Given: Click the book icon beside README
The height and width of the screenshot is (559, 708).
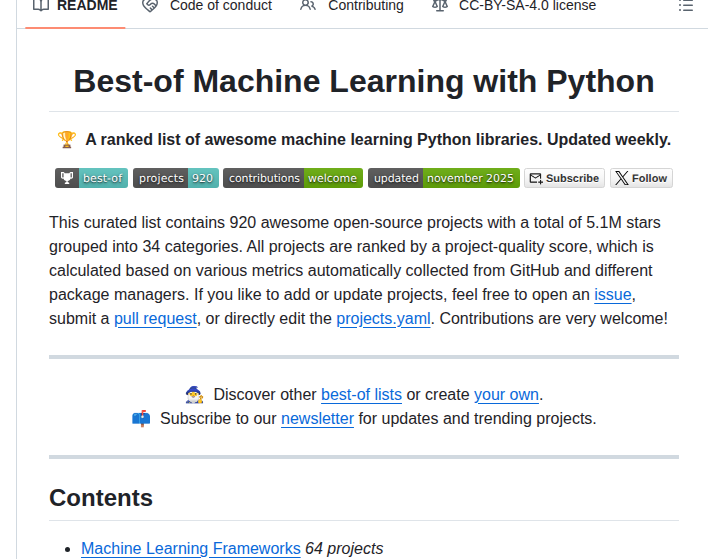Looking at the screenshot, I should point(41,6).
